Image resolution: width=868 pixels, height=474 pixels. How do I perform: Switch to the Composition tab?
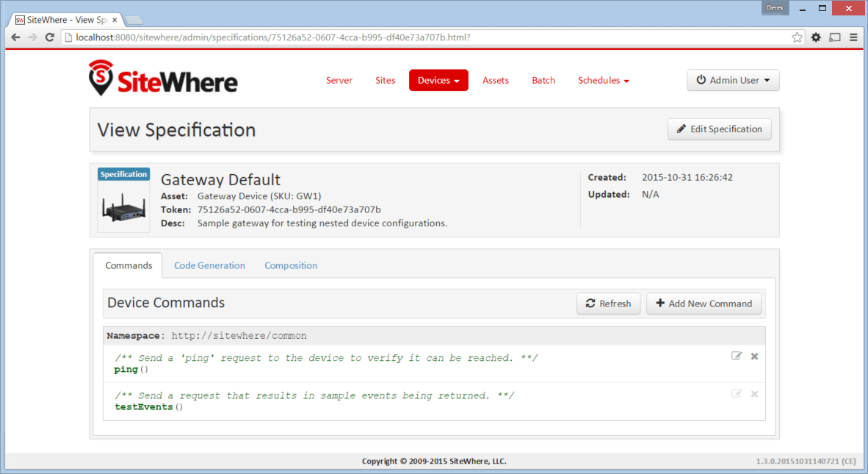coord(291,265)
